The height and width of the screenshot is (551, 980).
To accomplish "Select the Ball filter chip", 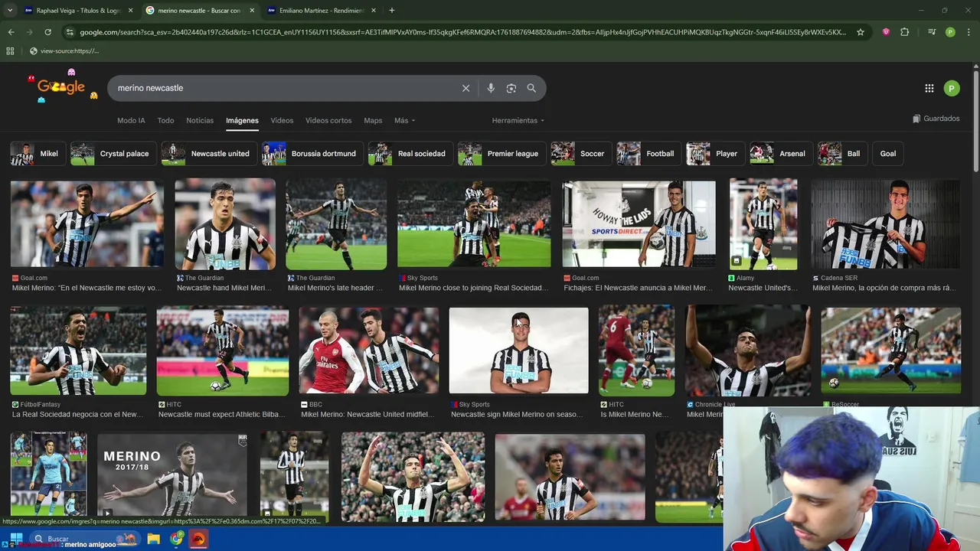I will pos(842,154).
